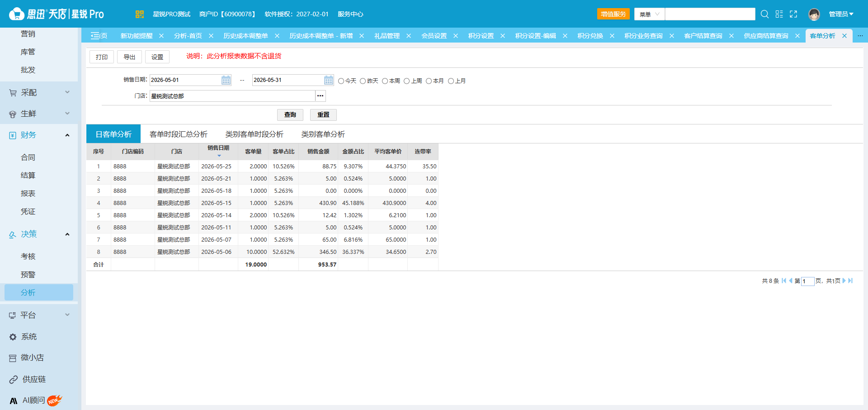Screen dimensions: 868x410
Task: Go to the first page icon
Action: (784, 281)
